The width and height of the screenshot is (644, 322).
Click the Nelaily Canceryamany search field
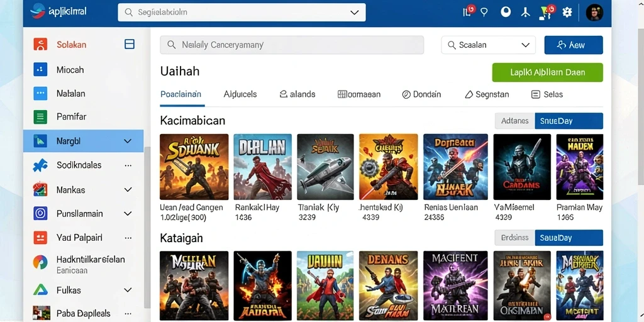(x=292, y=45)
